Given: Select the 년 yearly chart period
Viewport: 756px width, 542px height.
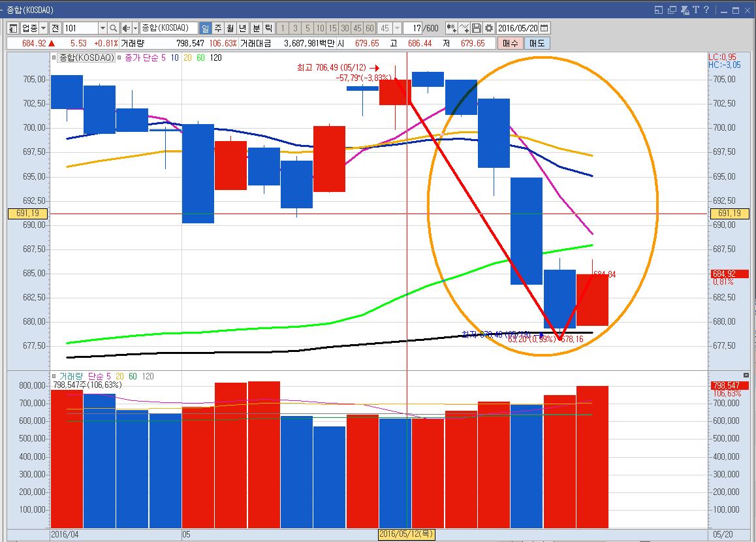Looking at the screenshot, I should click(x=243, y=28).
